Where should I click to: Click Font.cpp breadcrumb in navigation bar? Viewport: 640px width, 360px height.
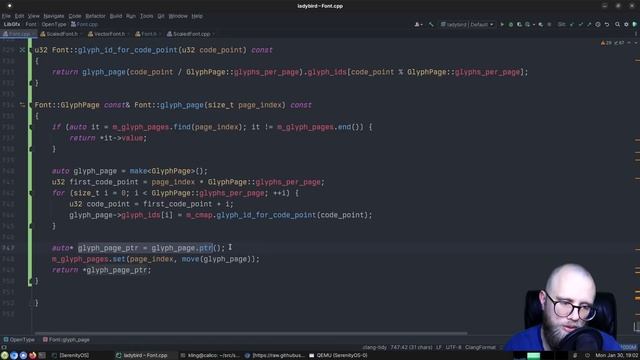click(x=84, y=24)
